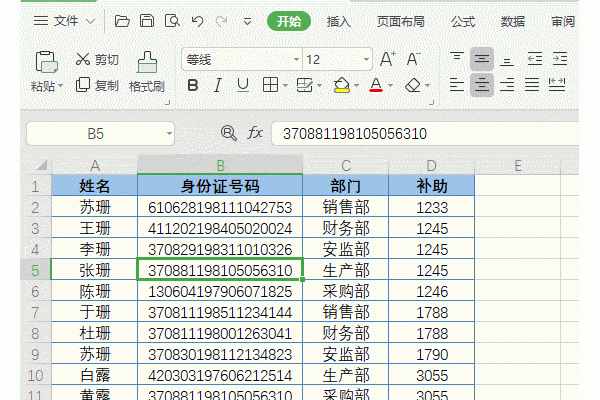Select cell 白露 in column A
The width and height of the screenshot is (600, 400).
point(95,375)
